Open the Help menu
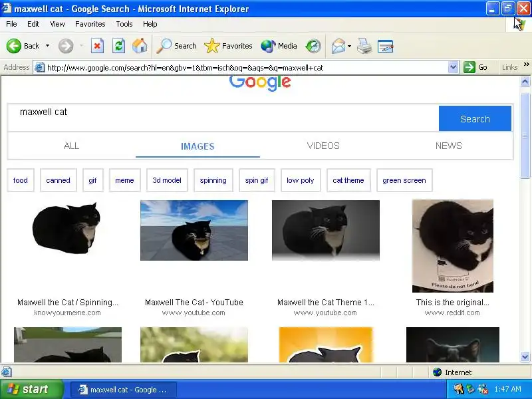 (150, 24)
